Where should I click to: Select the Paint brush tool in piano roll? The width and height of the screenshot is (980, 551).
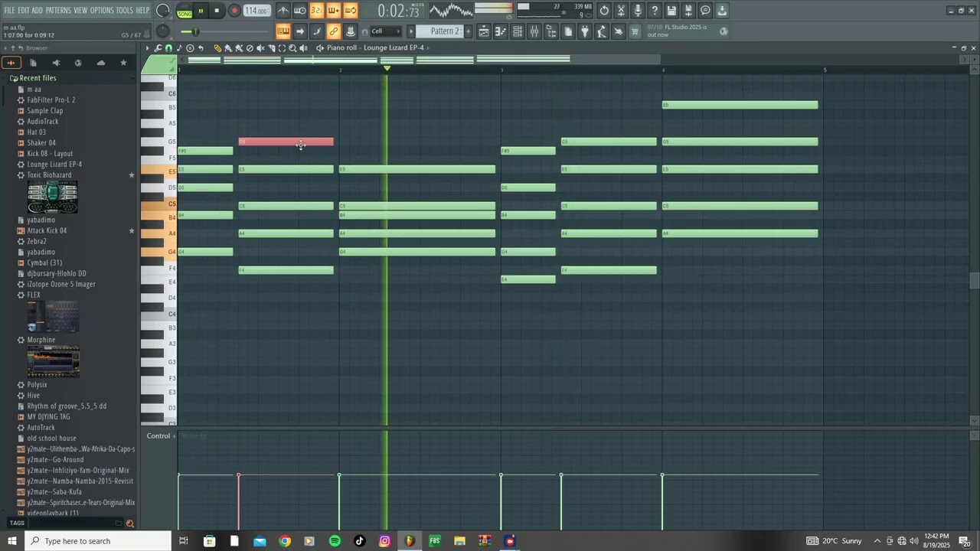228,48
